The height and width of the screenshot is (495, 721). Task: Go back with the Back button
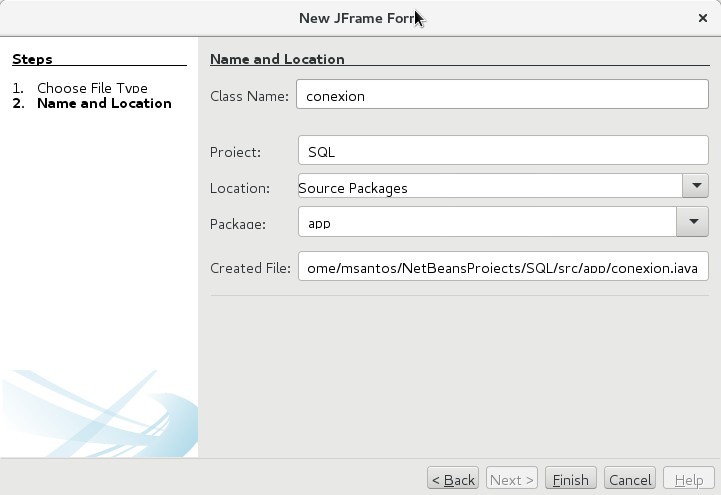click(453, 480)
